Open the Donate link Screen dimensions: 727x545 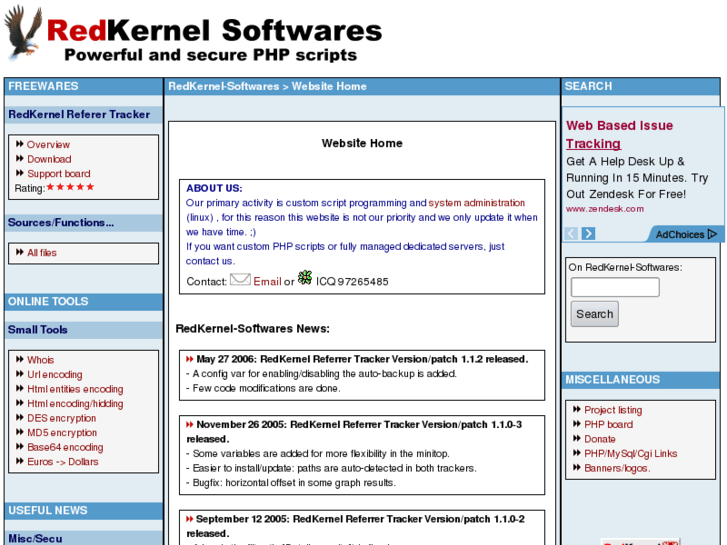599,439
